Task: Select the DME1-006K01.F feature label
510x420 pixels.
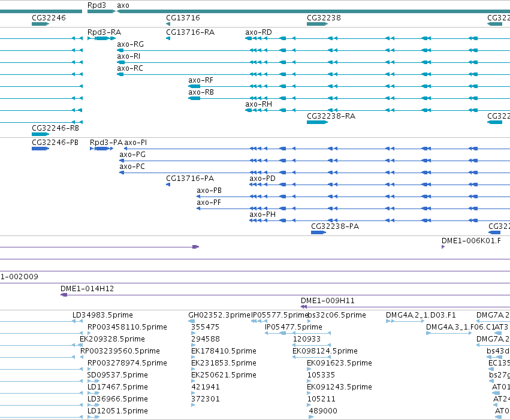Action: (471, 241)
